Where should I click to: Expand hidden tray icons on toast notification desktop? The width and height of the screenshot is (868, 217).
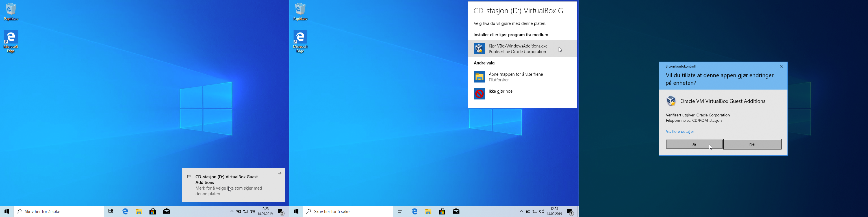click(231, 211)
